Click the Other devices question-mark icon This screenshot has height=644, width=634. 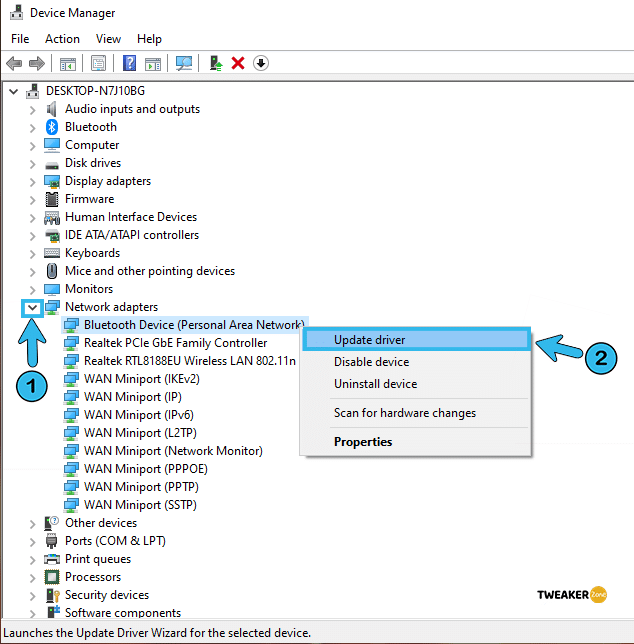point(52,523)
